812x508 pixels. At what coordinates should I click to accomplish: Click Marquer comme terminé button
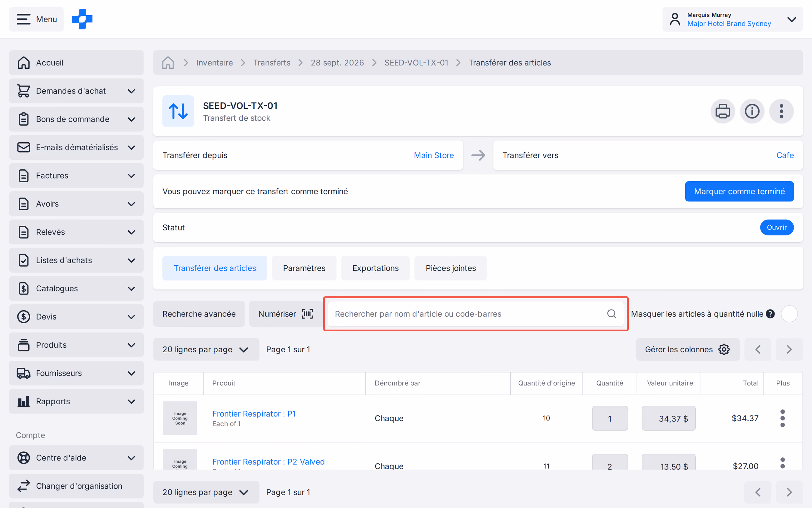[x=739, y=192]
